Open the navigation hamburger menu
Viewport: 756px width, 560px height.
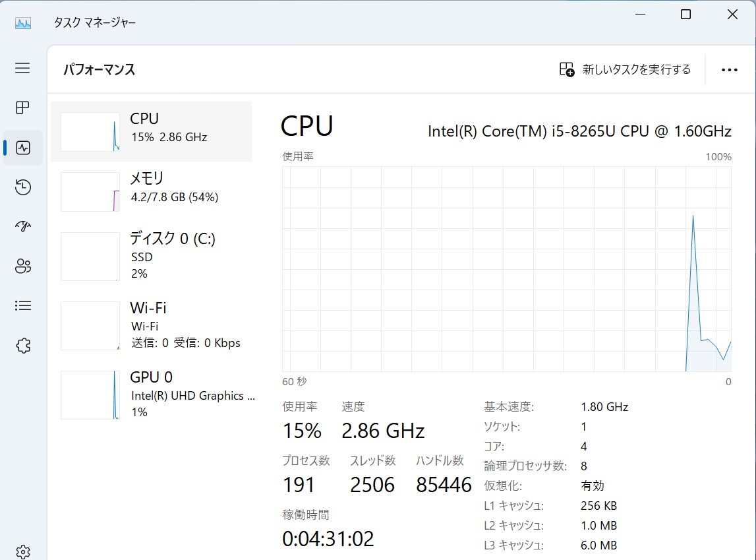(x=22, y=68)
